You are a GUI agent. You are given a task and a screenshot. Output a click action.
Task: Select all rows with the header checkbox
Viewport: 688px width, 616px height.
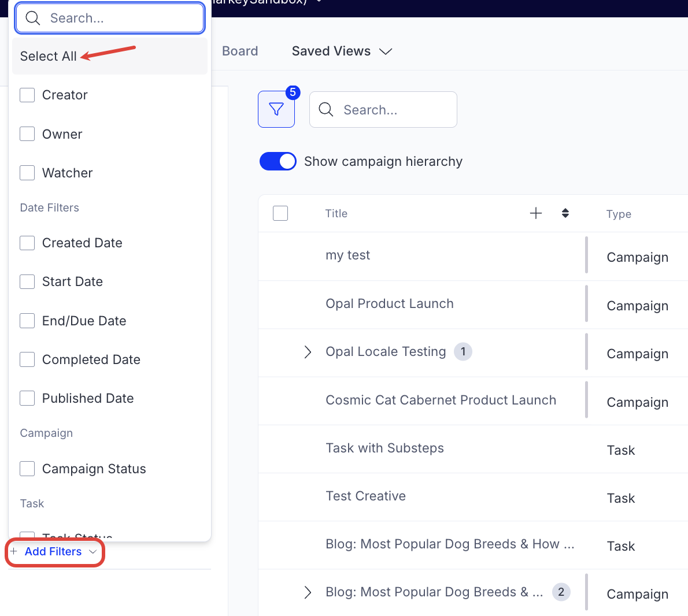(280, 213)
